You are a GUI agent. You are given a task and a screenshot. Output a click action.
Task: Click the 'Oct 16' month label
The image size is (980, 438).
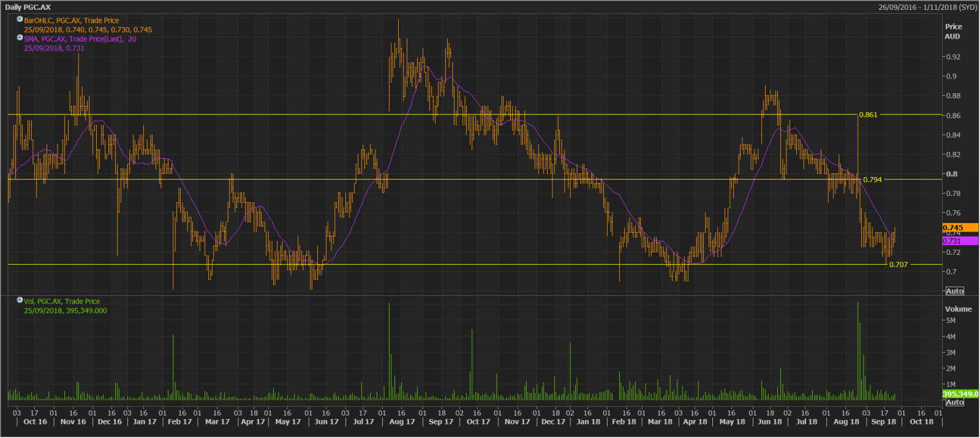pos(36,421)
